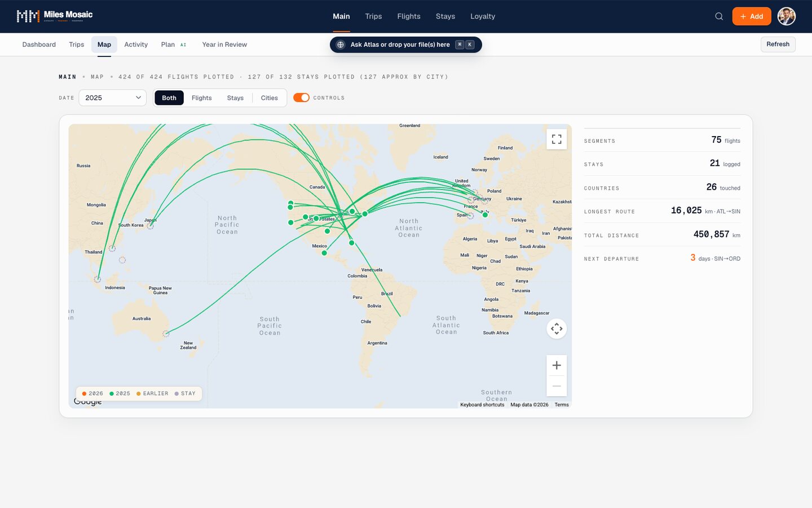Enter fullscreen map view
The image size is (812, 508).
[557, 139]
